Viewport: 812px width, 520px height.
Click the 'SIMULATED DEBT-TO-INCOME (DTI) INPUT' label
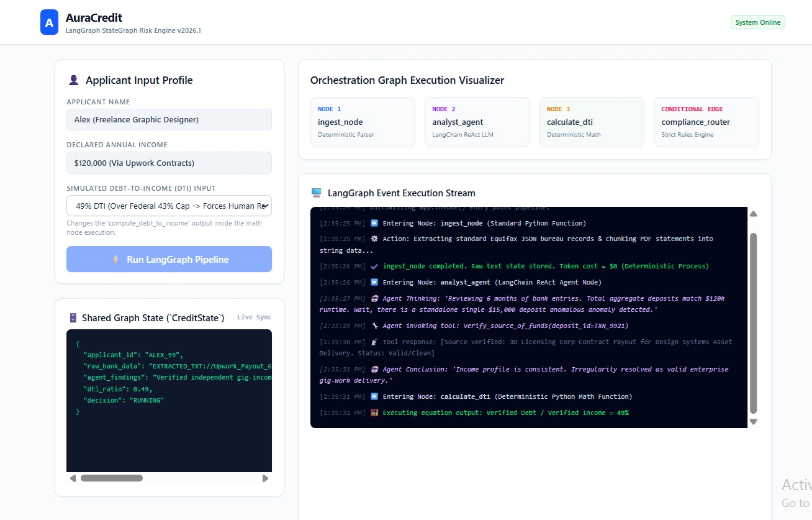pos(141,188)
